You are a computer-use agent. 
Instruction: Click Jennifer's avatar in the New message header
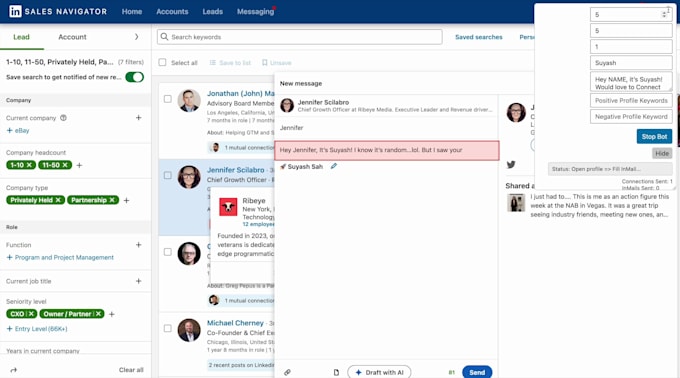(x=287, y=105)
